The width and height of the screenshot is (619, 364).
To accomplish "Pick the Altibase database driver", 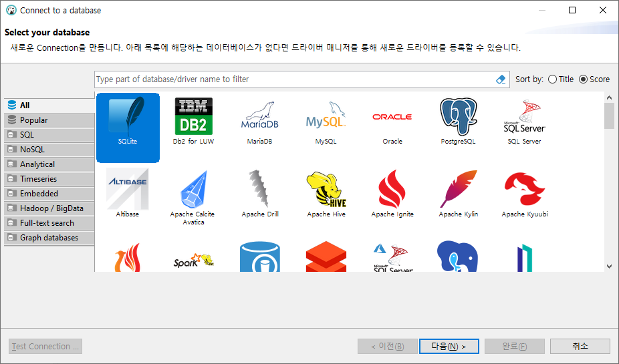I will (128, 193).
